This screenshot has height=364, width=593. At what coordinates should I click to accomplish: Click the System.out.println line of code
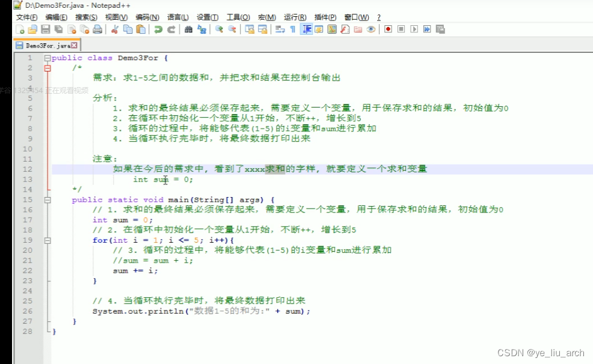pyautogui.click(x=201, y=311)
